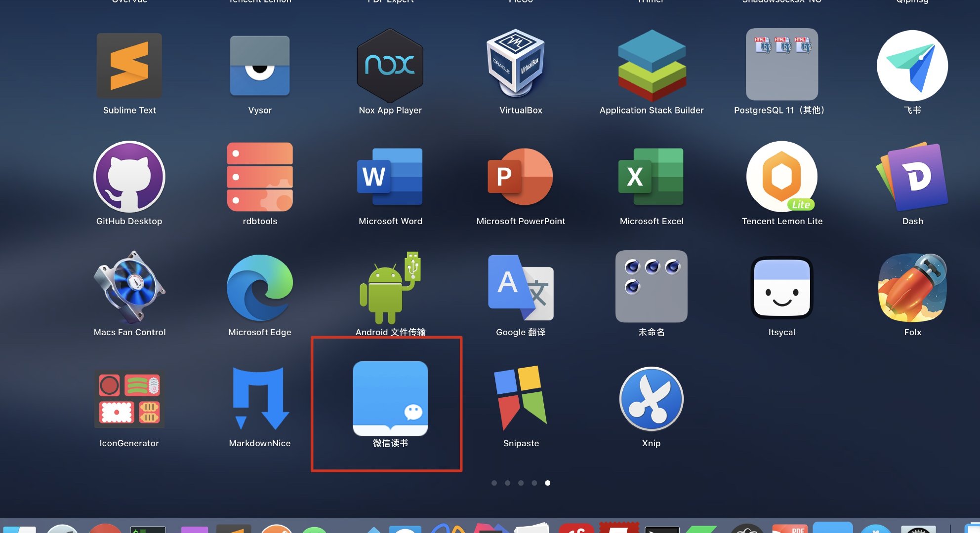This screenshot has height=533, width=980.
Task: Open Tencent Lemon Lite
Action: 781,177
